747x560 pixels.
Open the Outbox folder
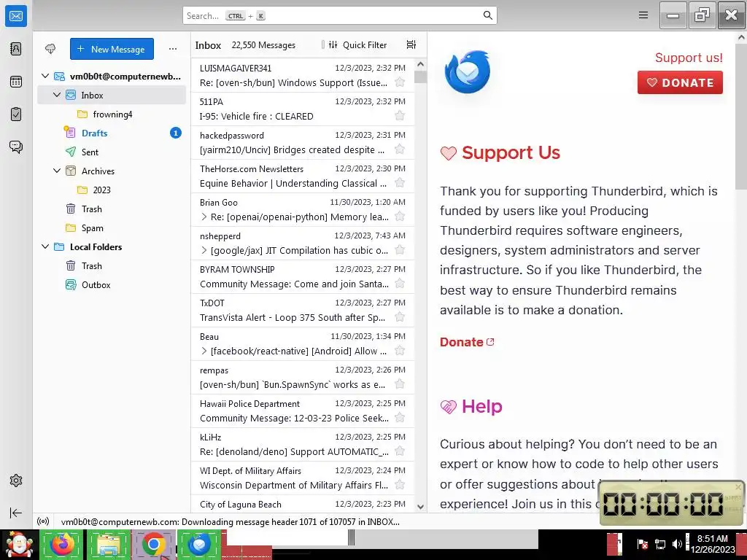click(x=112, y=285)
